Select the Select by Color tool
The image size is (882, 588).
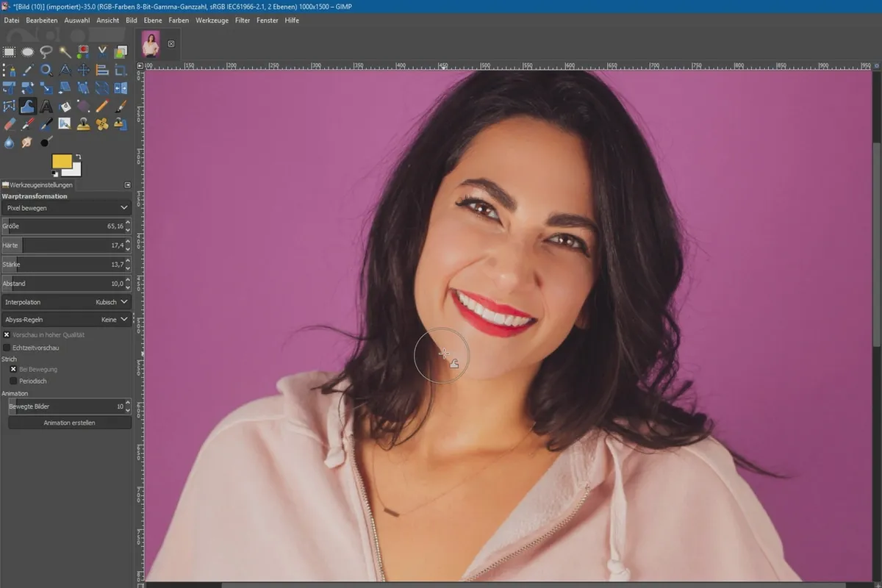83,51
